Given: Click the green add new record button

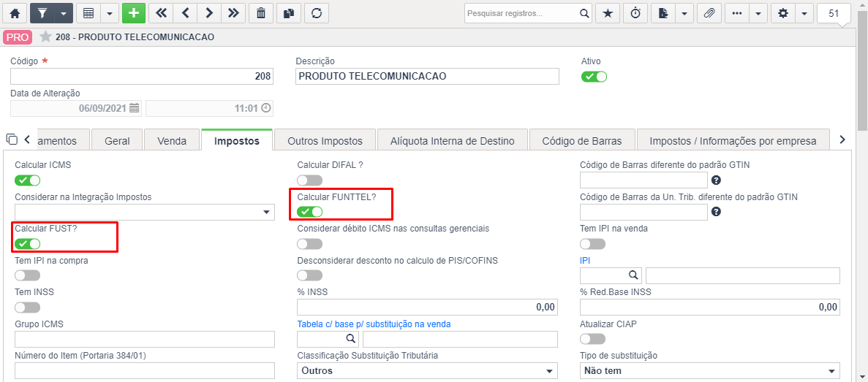Looking at the screenshot, I should tap(133, 13).
